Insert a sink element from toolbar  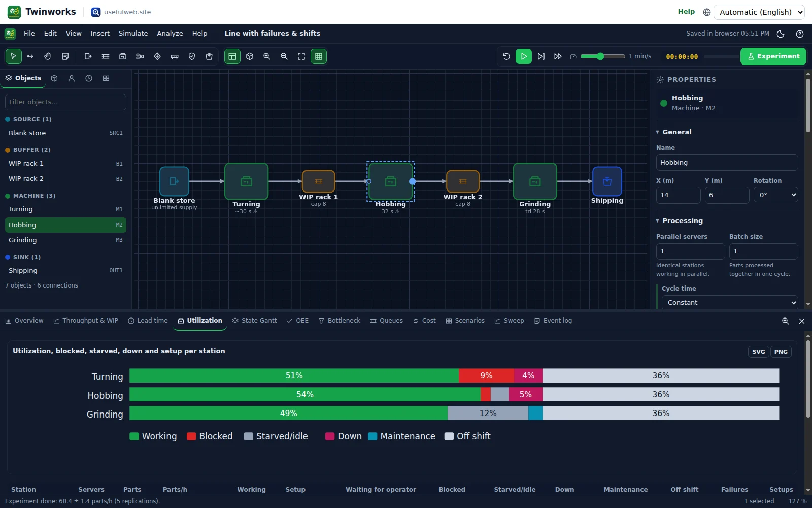pyautogui.click(x=209, y=56)
